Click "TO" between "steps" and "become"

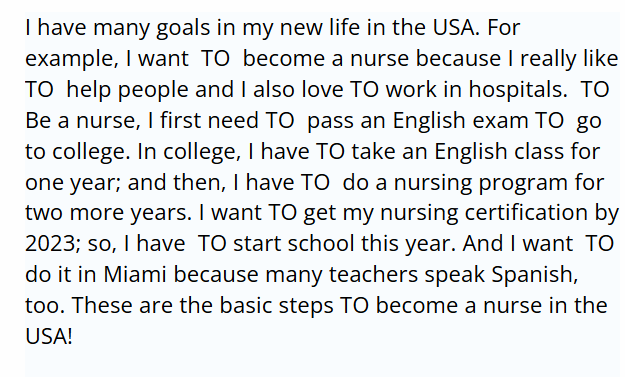coord(355,305)
